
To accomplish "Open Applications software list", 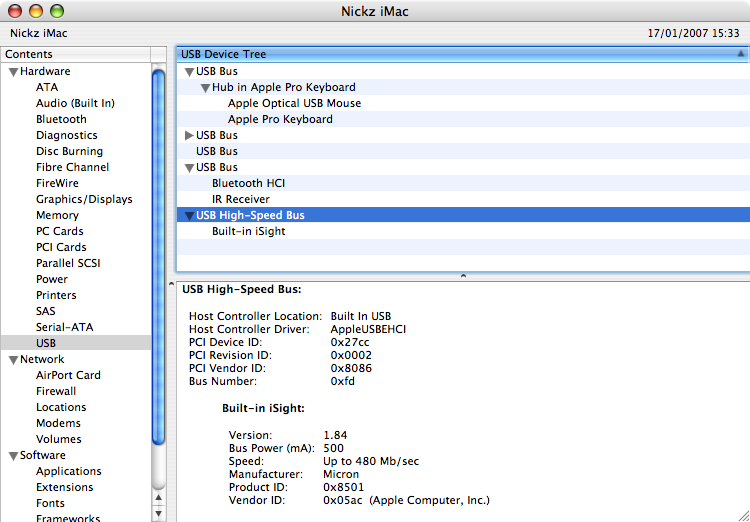I will point(68,471).
